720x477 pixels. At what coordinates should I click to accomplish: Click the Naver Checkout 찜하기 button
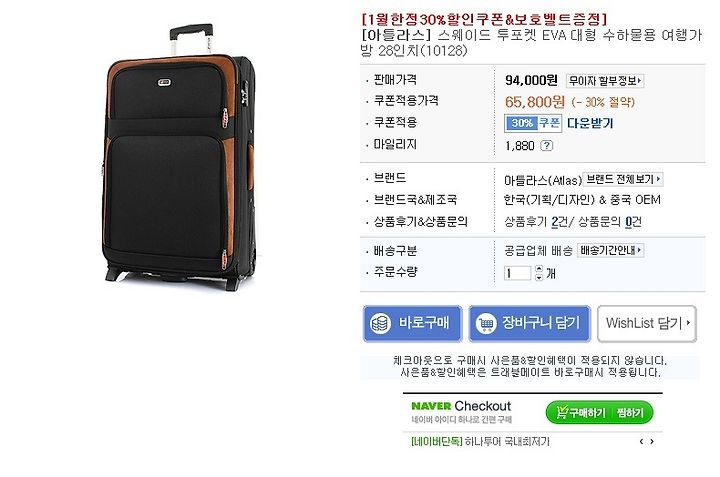click(630, 413)
